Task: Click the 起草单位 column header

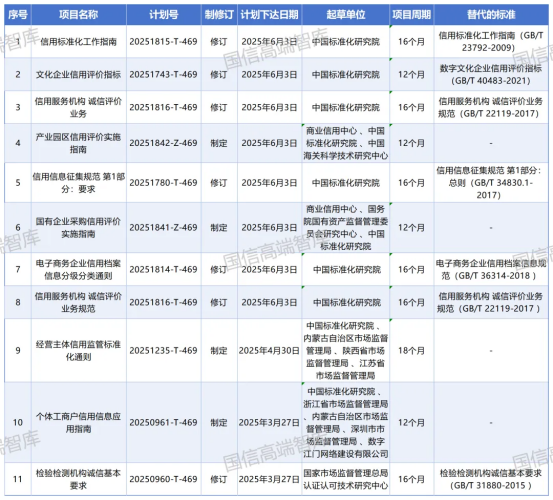Action: tap(346, 15)
